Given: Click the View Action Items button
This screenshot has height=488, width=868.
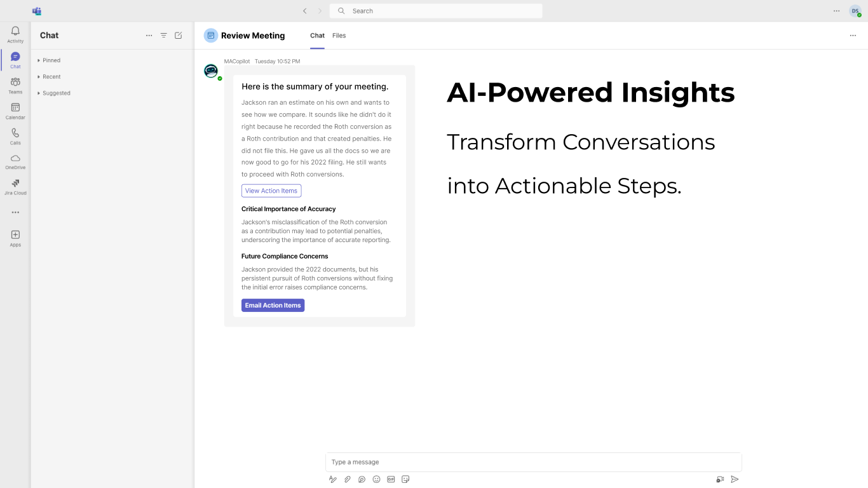Looking at the screenshot, I should point(271,191).
